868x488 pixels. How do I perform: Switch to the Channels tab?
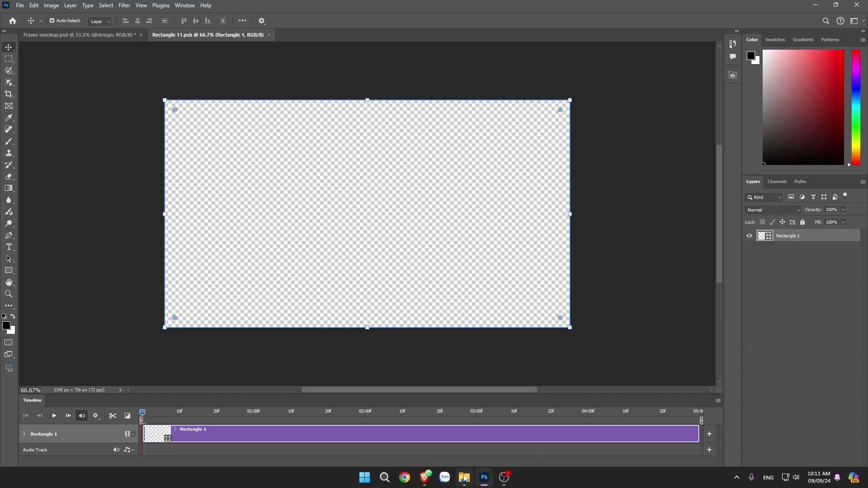point(777,181)
